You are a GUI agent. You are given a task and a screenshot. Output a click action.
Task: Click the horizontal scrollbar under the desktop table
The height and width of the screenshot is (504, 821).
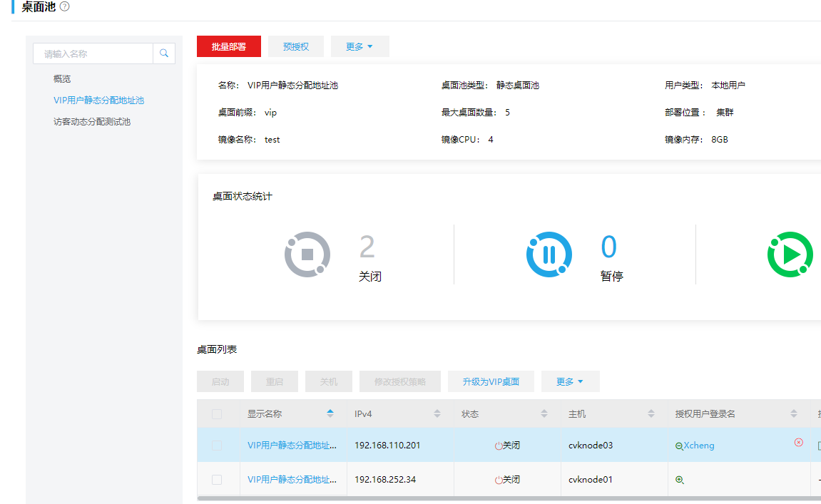coord(499,499)
